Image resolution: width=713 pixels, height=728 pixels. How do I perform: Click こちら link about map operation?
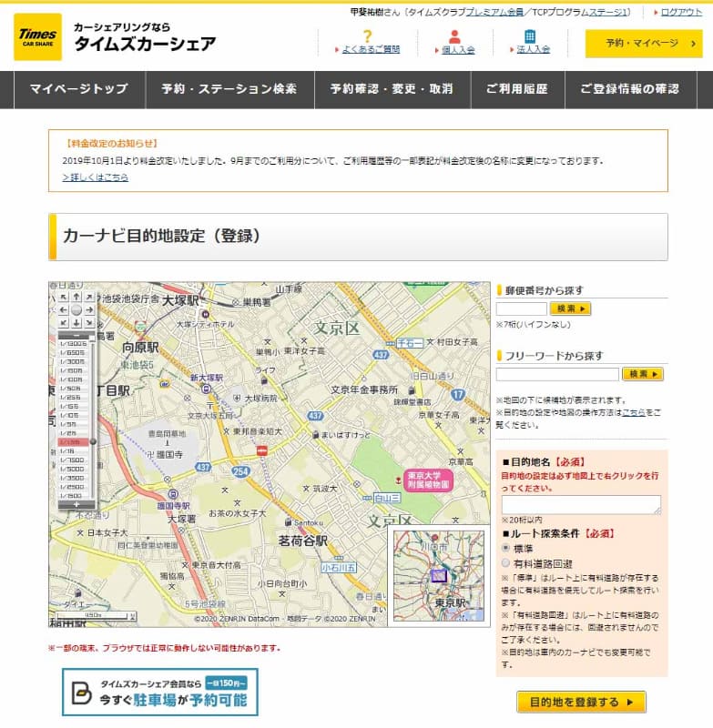634,412
